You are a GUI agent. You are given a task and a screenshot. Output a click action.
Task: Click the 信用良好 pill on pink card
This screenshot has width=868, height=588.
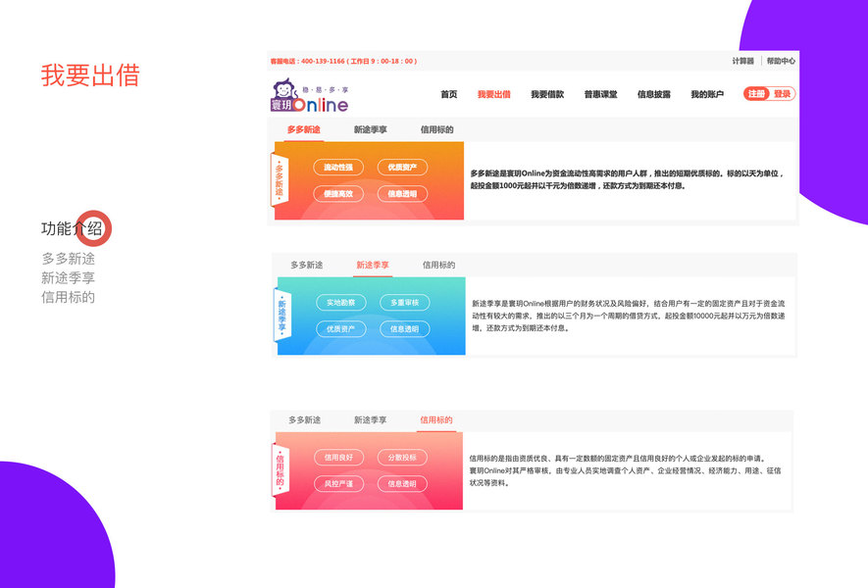tap(338, 458)
